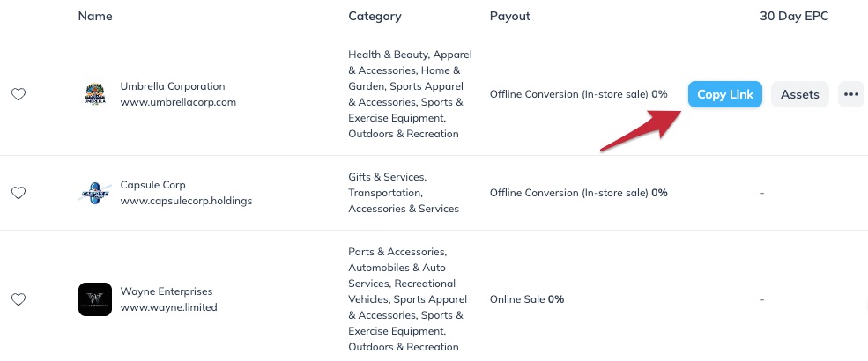868x361 pixels.
Task: Sort by 30 Day EPC column
Action: [x=794, y=16]
